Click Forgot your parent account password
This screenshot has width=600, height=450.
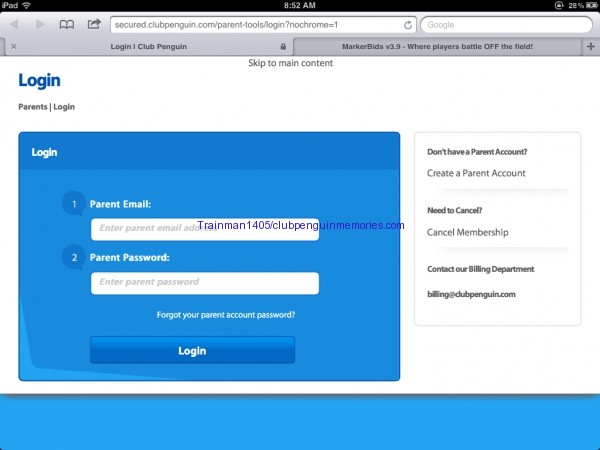pos(225,315)
